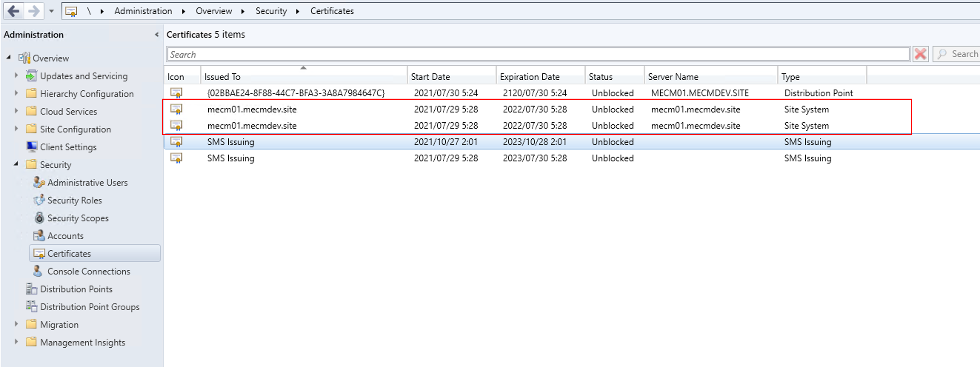
Task: Open Console Connections node
Action: pyautogui.click(x=89, y=271)
